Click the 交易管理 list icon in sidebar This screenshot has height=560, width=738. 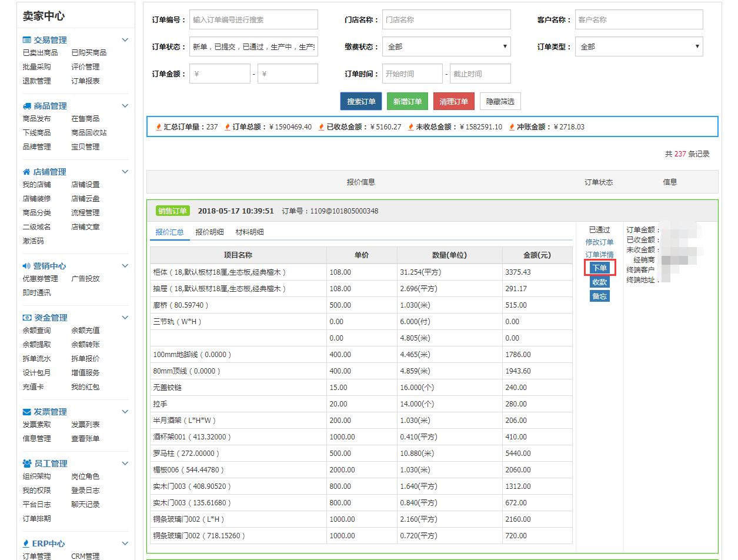(26, 40)
